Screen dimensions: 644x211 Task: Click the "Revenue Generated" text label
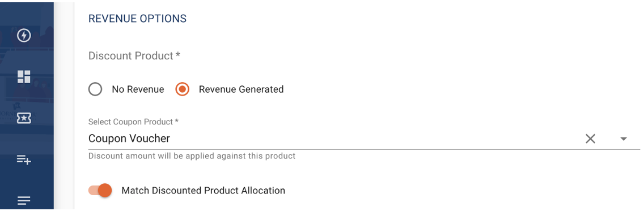pos(241,89)
